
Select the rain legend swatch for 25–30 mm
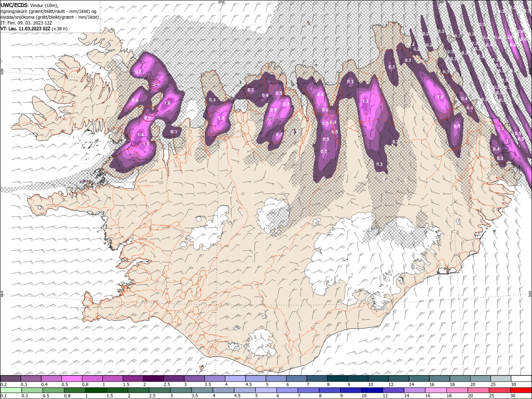click(500, 390)
